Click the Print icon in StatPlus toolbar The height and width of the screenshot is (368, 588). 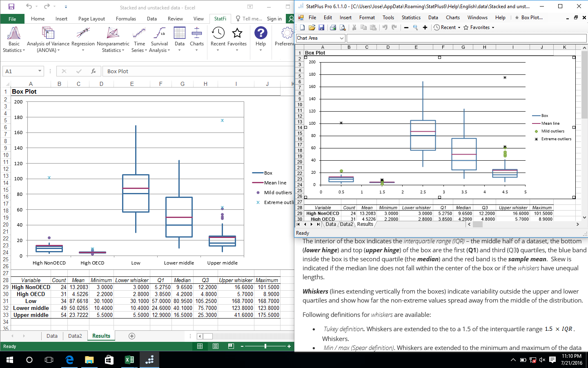coord(332,27)
